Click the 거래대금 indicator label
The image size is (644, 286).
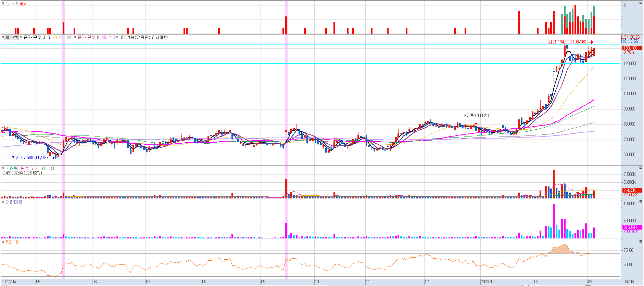[14, 202]
